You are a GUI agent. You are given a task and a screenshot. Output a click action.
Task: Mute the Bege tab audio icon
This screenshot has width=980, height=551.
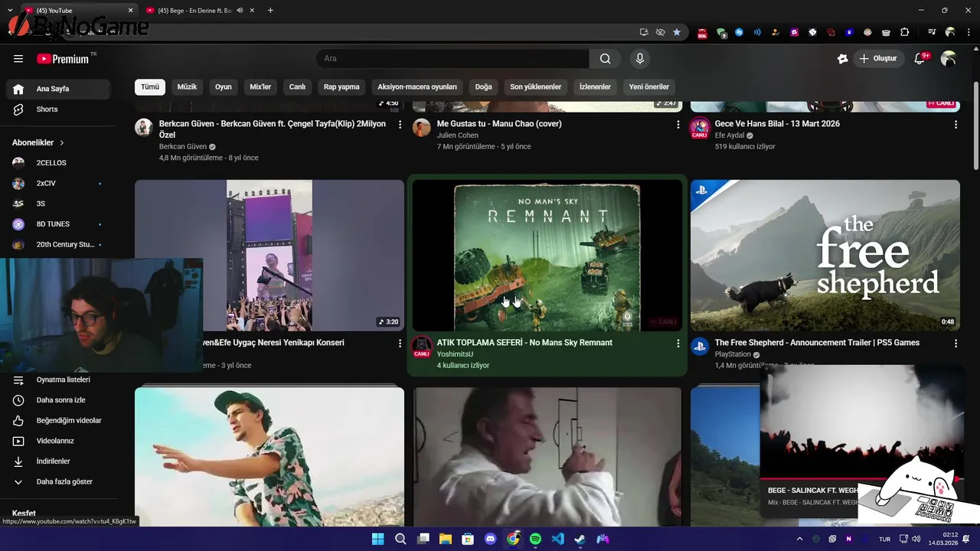240,11
